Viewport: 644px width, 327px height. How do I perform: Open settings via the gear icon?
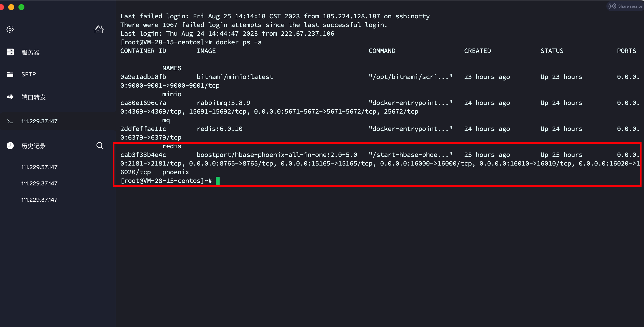click(10, 30)
